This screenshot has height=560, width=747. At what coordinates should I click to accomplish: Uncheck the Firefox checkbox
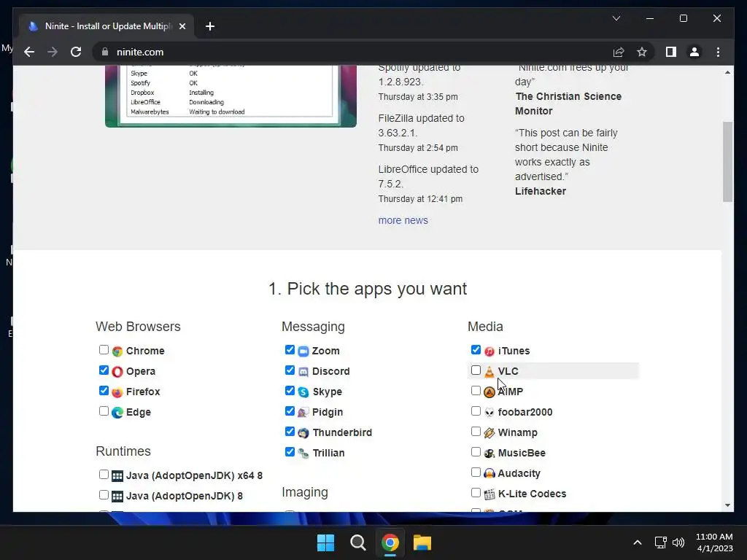point(104,391)
